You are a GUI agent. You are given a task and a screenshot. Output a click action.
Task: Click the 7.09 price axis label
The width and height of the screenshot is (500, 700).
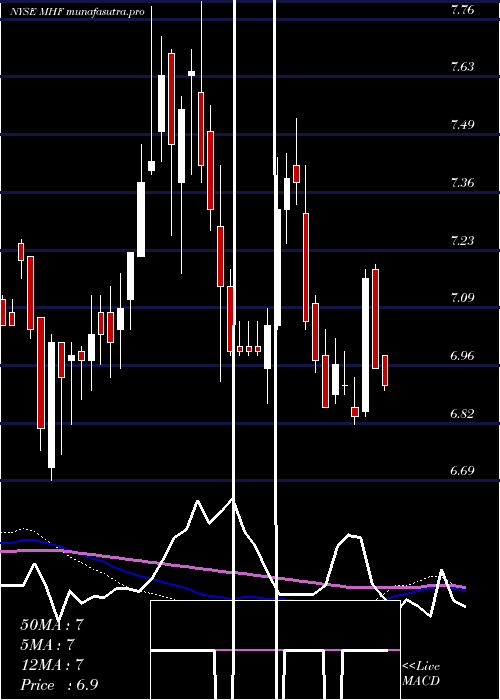pos(463,298)
